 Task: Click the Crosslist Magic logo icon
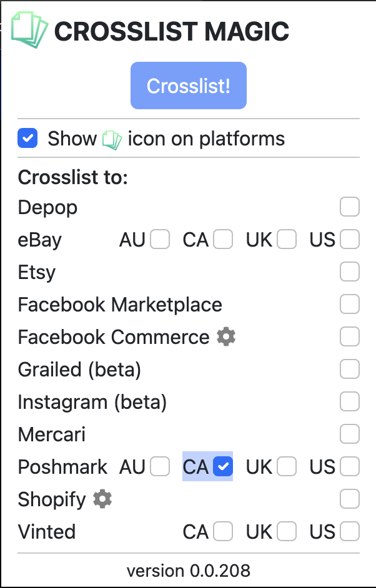pos(29,31)
